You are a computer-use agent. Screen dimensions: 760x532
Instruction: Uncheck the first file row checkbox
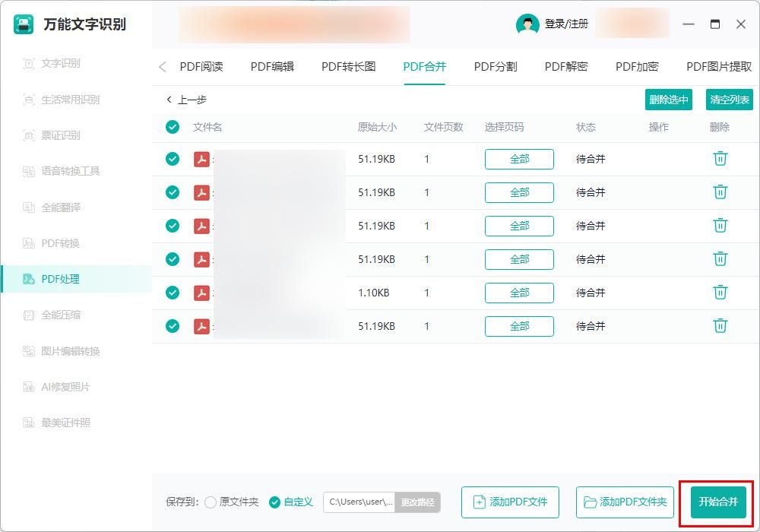[173, 159]
